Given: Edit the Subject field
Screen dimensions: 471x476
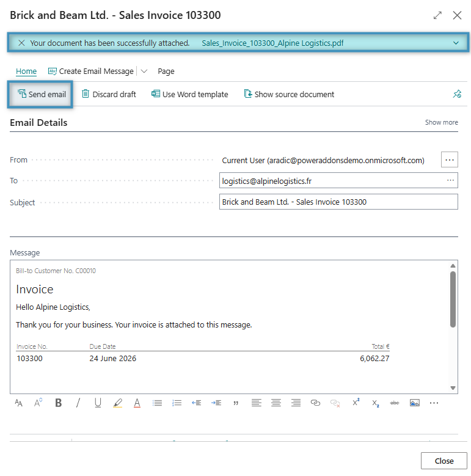Looking at the screenshot, I should 338,202.
